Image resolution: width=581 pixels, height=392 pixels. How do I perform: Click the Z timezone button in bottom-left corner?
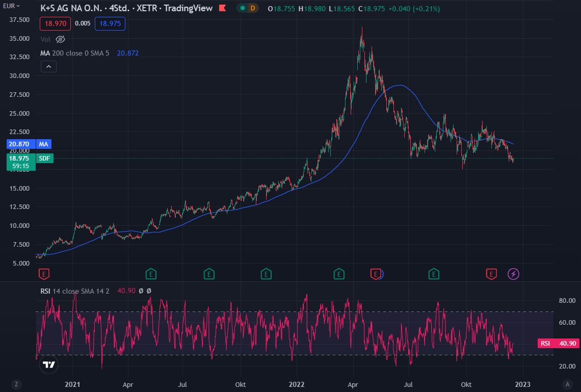coord(16,384)
